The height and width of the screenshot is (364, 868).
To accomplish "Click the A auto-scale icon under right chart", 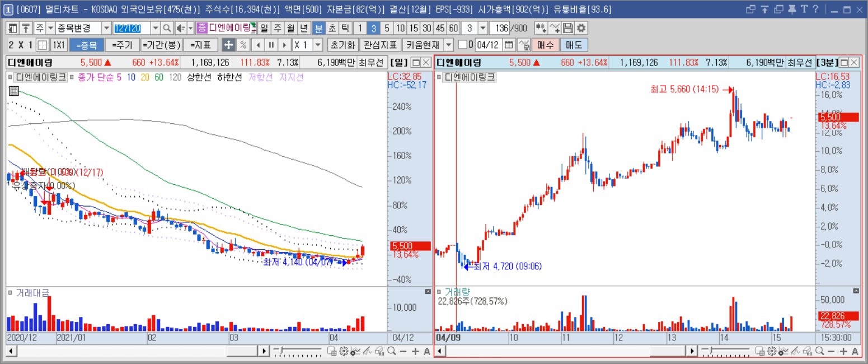I will [x=855, y=351].
